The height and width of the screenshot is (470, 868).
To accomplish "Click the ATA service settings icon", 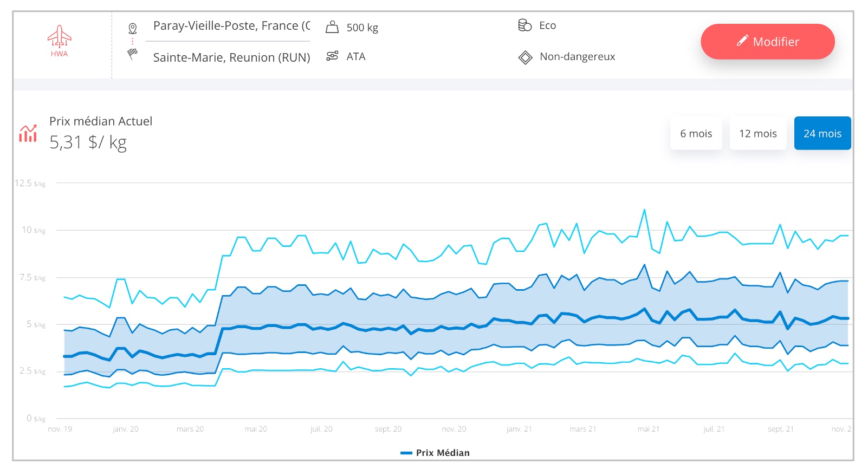I will (332, 56).
